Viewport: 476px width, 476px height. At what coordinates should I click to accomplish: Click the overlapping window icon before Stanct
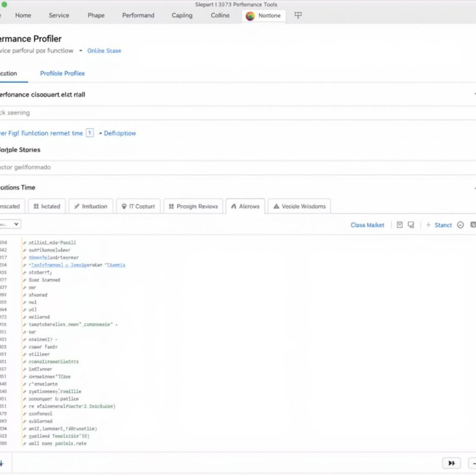tap(411, 225)
